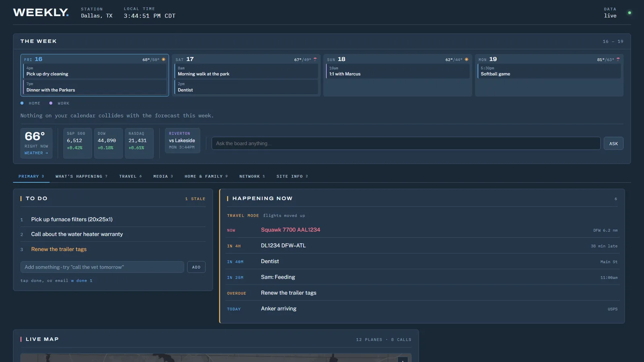The image size is (644, 362).
Task: Click the overdue 'Renew the trailer tags' row
Action: coord(422,293)
